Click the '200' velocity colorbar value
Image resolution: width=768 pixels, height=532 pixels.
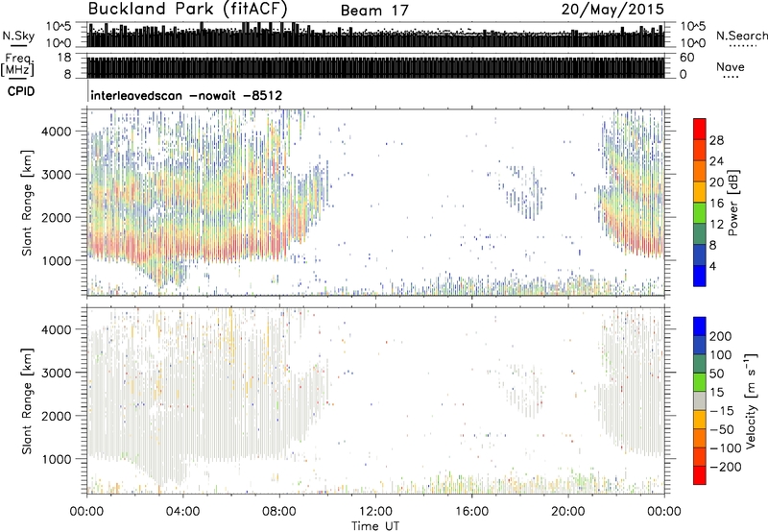point(721,336)
